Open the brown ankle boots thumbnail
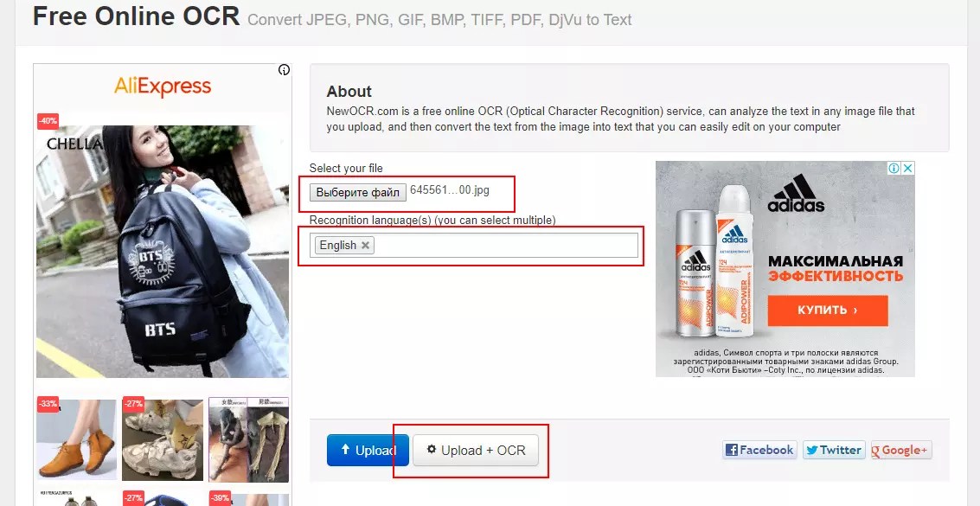 pos(76,439)
